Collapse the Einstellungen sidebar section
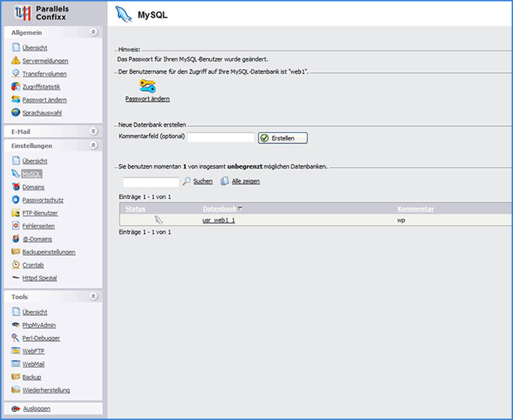 [x=93, y=145]
